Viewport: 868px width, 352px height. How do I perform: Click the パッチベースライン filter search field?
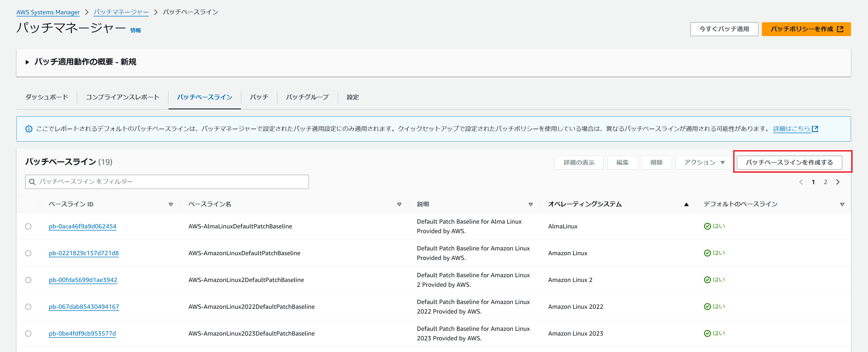(167, 182)
